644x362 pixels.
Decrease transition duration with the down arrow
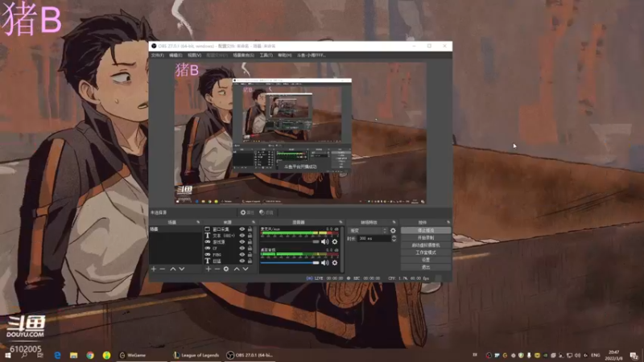[394, 240]
